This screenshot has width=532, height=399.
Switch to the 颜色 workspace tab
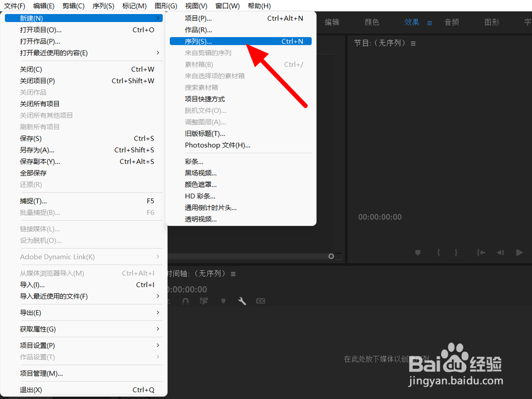(372, 22)
